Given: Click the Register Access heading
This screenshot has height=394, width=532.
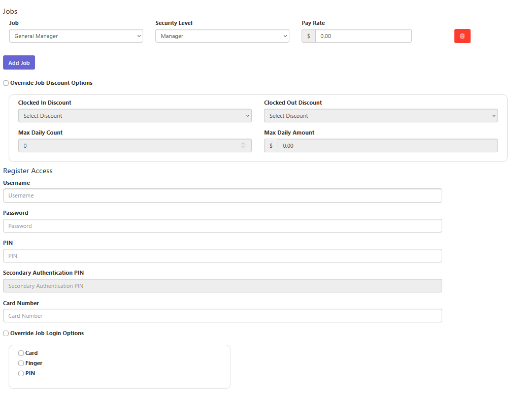Looking at the screenshot, I should (x=28, y=171).
